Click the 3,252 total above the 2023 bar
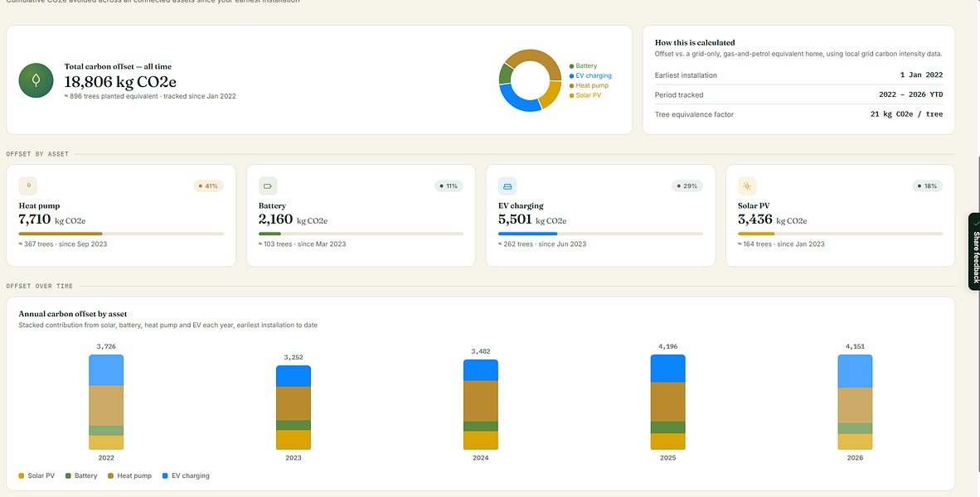This screenshot has height=497, width=980. click(294, 358)
